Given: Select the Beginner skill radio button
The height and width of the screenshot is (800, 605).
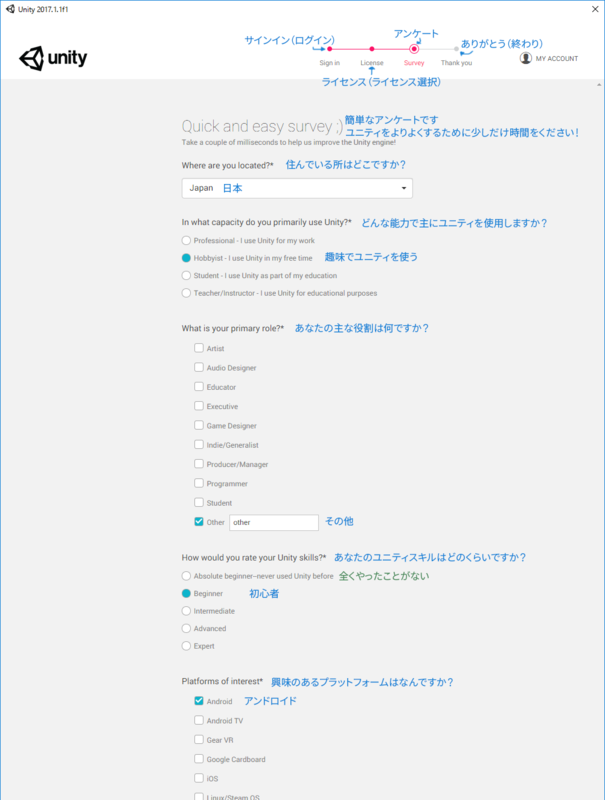Looking at the screenshot, I should click(186, 593).
